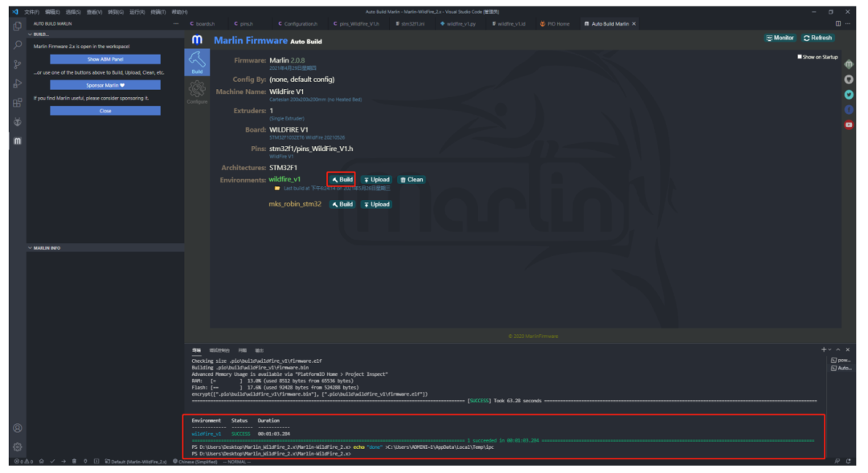The width and height of the screenshot is (868, 473).
Task: Open the 帮助(H) menu
Action: pos(179,11)
